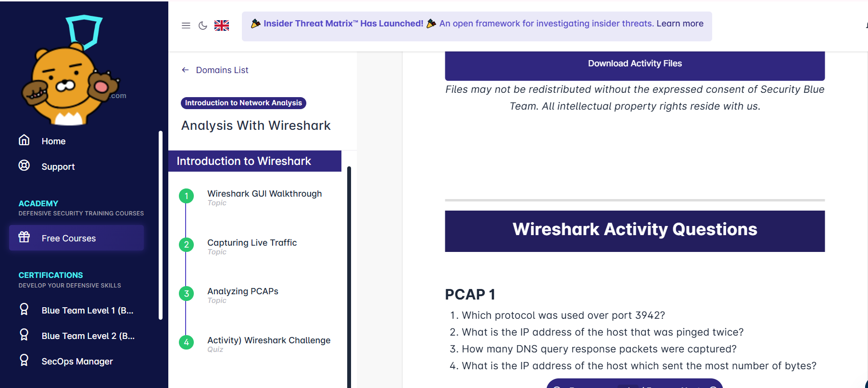Screen dimensions: 868x388
Task: Click the PCAP 1 heading
Action: click(470, 294)
